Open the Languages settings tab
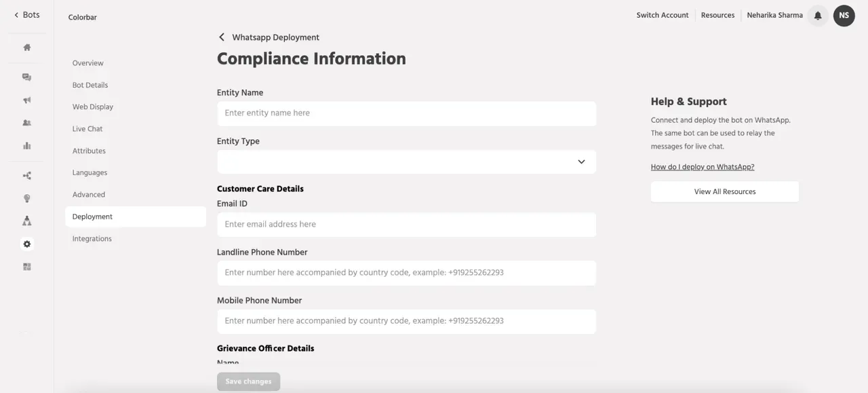Image resolution: width=868 pixels, height=393 pixels. coord(90,172)
